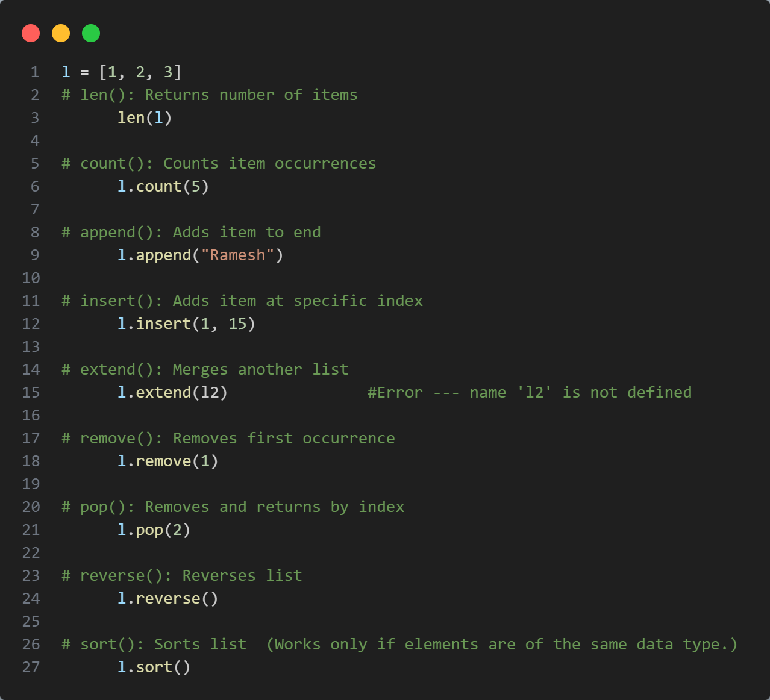770x700 pixels.
Task: Click the yellow minimize dot
Action: coord(61,33)
